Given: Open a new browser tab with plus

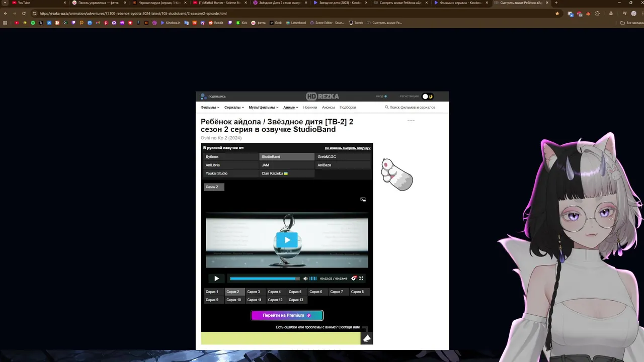Looking at the screenshot, I should coord(555,3).
